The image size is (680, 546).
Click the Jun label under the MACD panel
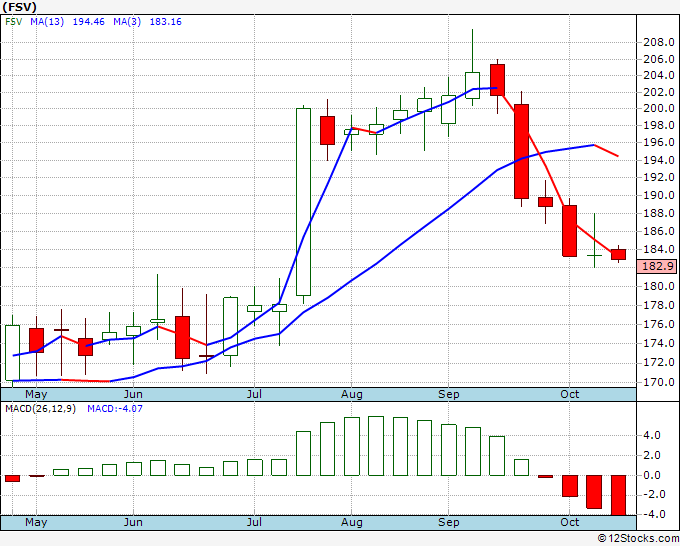tap(133, 522)
